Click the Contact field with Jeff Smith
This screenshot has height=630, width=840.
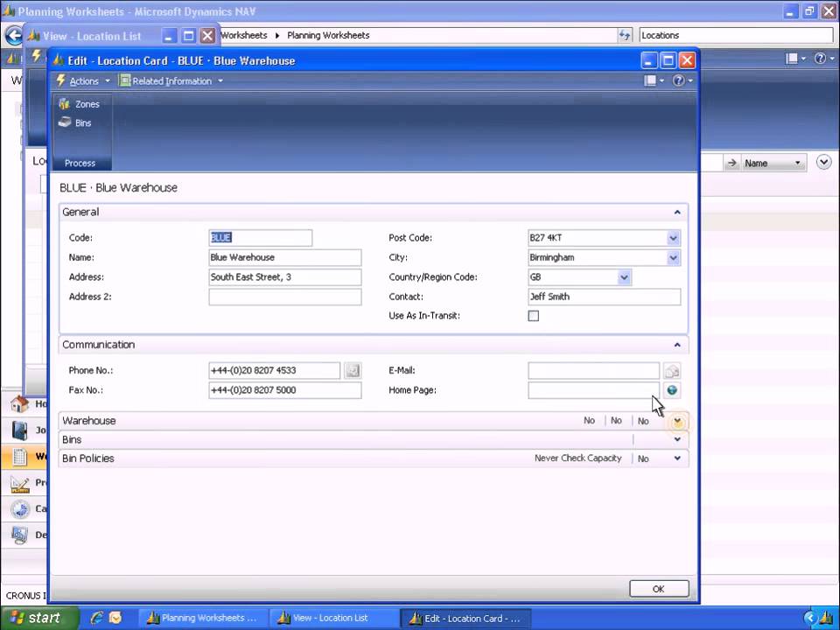(605, 297)
